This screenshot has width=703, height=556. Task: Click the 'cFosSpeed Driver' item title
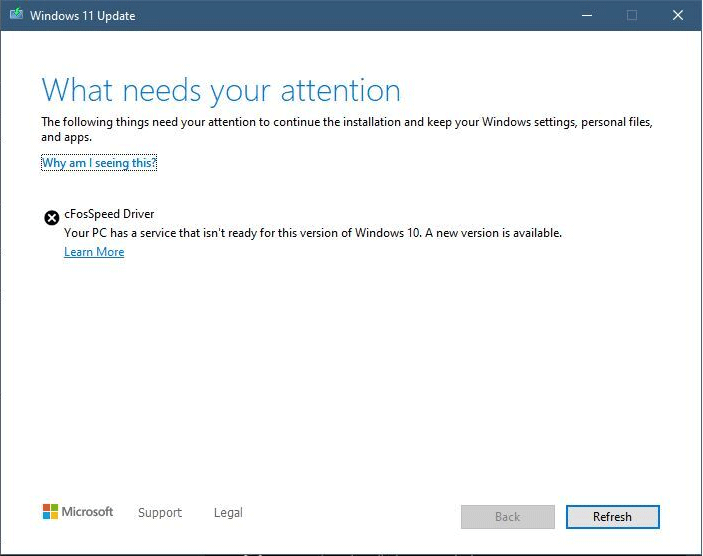point(109,214)
